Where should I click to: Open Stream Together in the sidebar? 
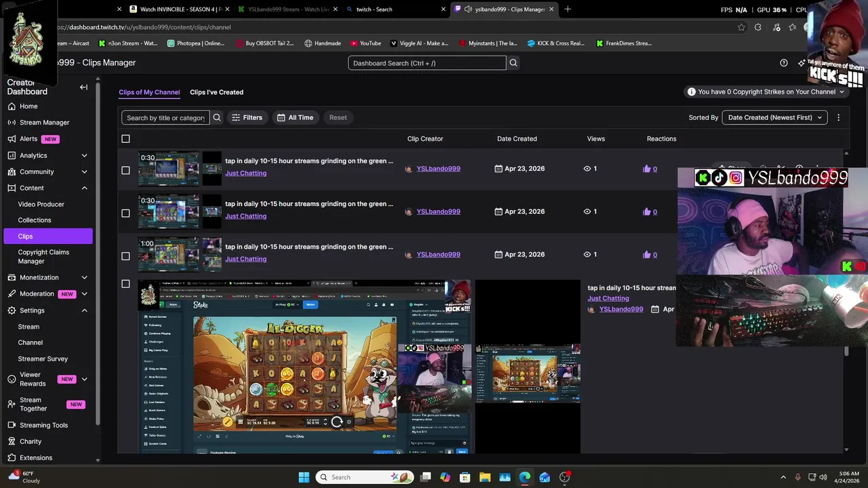[x=33, y=405]
